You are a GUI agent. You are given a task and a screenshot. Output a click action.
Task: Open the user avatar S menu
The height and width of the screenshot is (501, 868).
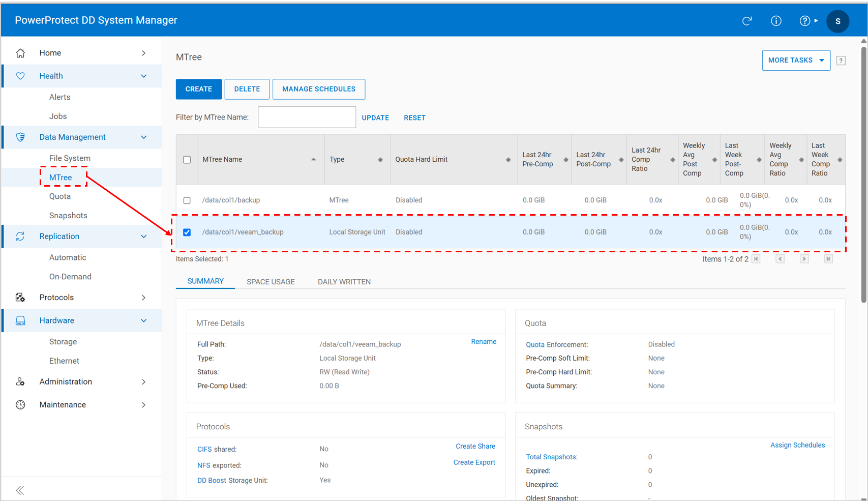[838, 21]
